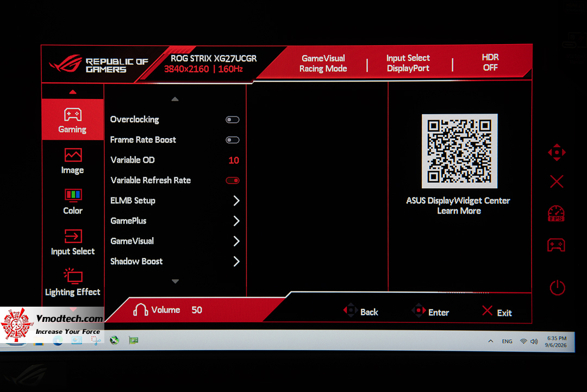
Task: Show hidden tray icons chevron
Action: [490, 341]
